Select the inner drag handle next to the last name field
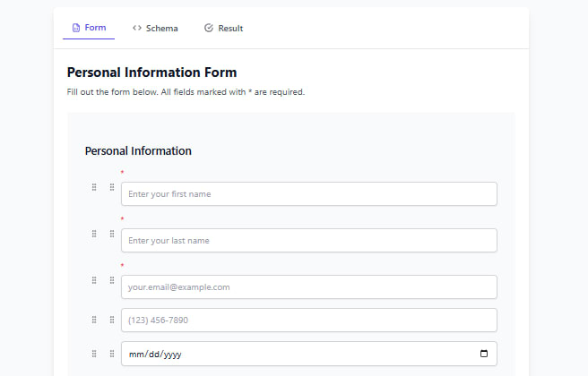 (112, 234)
